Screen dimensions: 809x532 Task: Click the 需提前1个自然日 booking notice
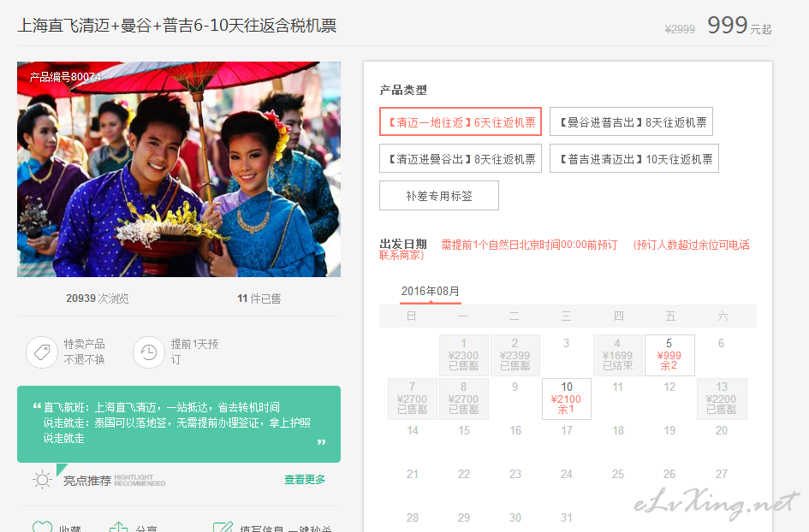tap(529, 245)
